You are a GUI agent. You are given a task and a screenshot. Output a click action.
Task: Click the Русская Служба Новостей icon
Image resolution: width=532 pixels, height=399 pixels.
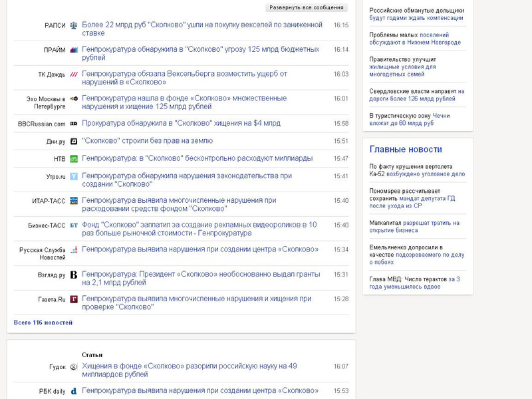click(x=74, y=250)
